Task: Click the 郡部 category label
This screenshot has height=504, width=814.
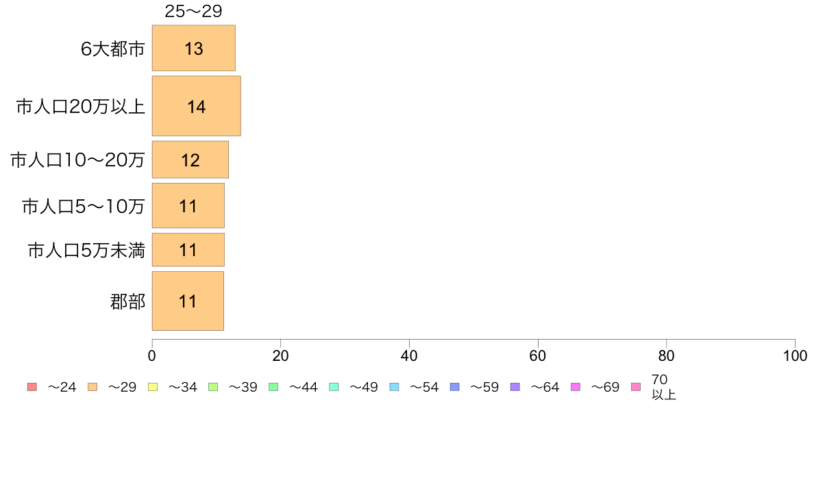Action: pos(127,301)
